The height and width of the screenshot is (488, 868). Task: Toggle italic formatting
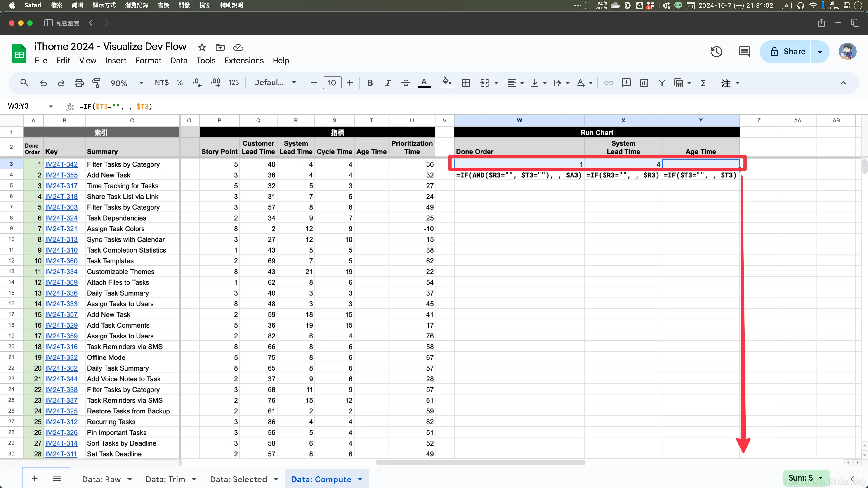coord(388,83)
